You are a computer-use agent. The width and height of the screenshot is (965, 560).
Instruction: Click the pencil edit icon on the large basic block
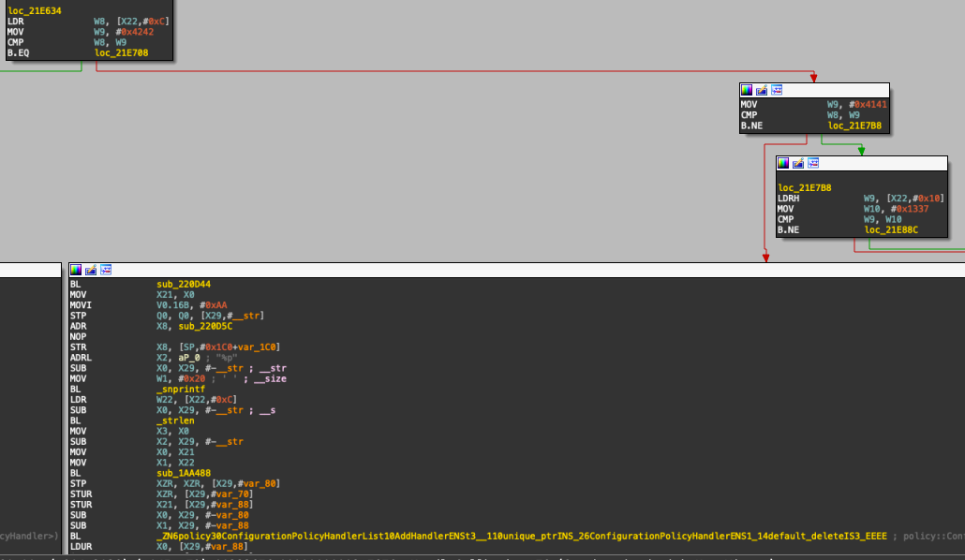(90, 269)
